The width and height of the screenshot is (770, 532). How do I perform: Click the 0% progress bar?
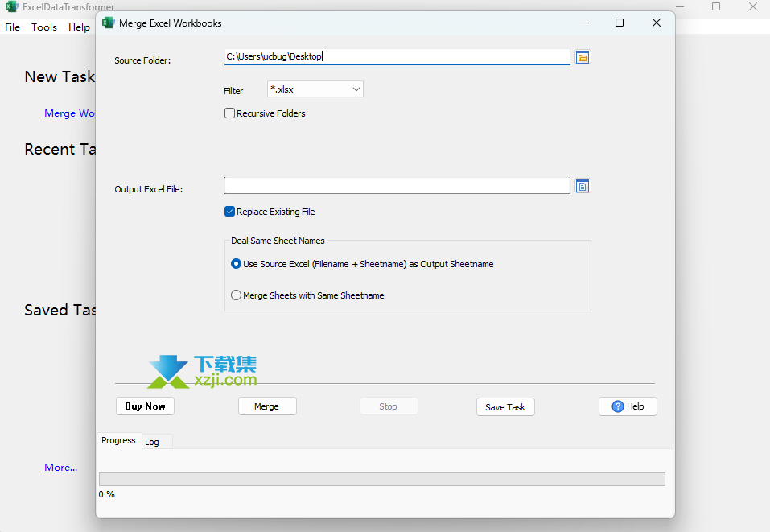381,479
